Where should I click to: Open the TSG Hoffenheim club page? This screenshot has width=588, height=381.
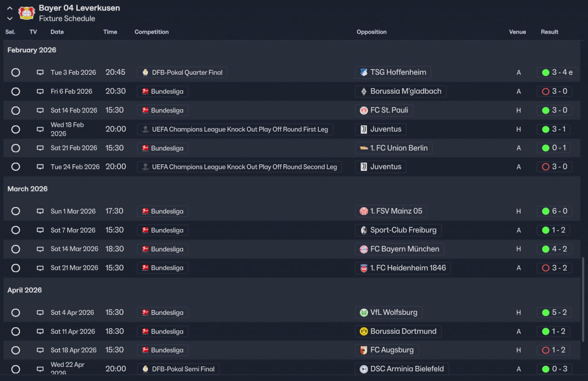click(393, 73)
